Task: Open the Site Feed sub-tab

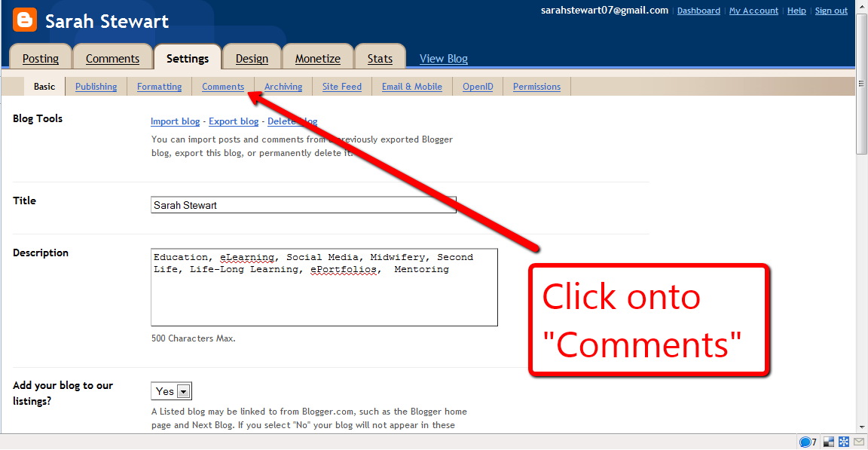Action: [x=342, y=87]
